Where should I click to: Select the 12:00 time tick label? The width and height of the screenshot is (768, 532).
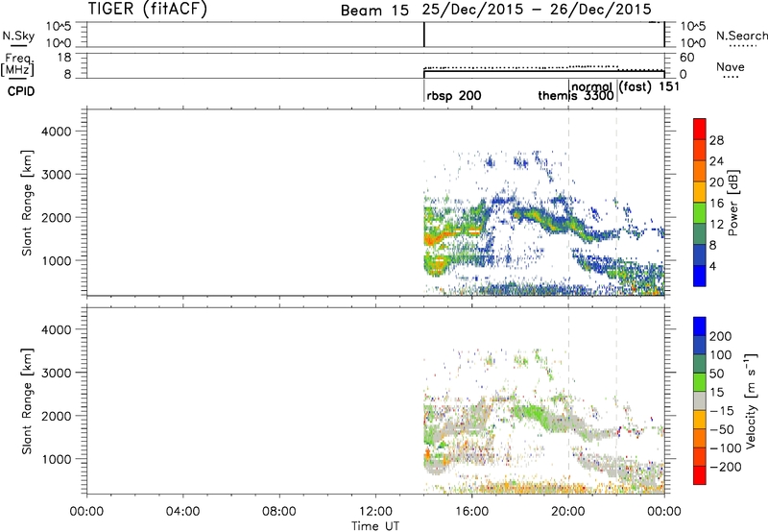tap(375, 512)
